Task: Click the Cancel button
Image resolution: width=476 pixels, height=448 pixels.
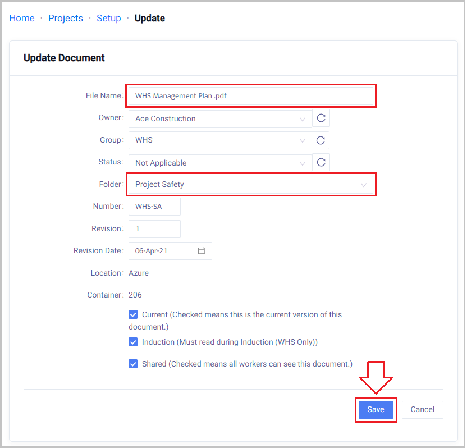Action: point(422,410)
